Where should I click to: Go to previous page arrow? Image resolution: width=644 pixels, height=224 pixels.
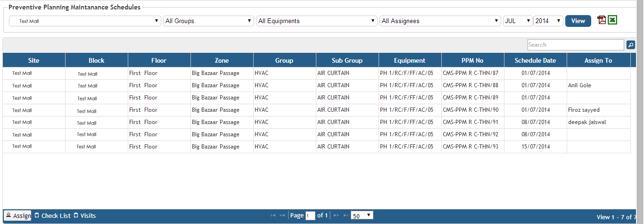(282, 216)
